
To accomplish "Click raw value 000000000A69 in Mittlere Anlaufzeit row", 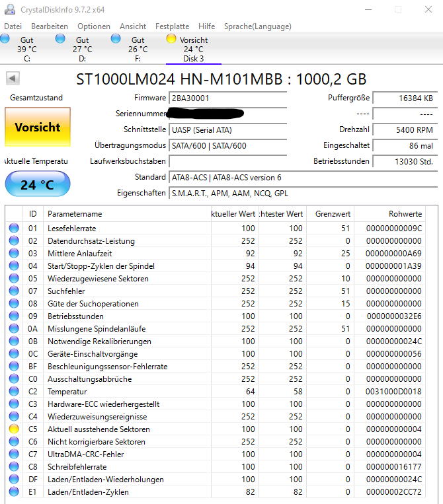I will click(x=393, y=253).
